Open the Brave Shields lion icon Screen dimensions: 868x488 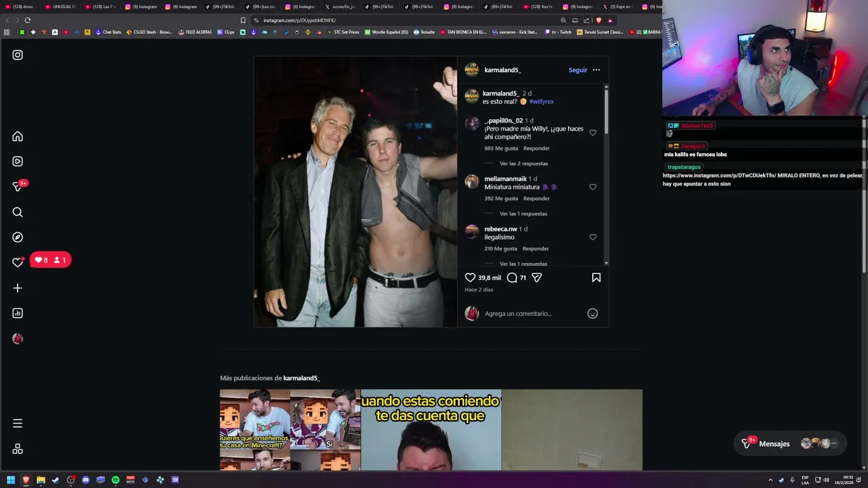tap(599, 20)
